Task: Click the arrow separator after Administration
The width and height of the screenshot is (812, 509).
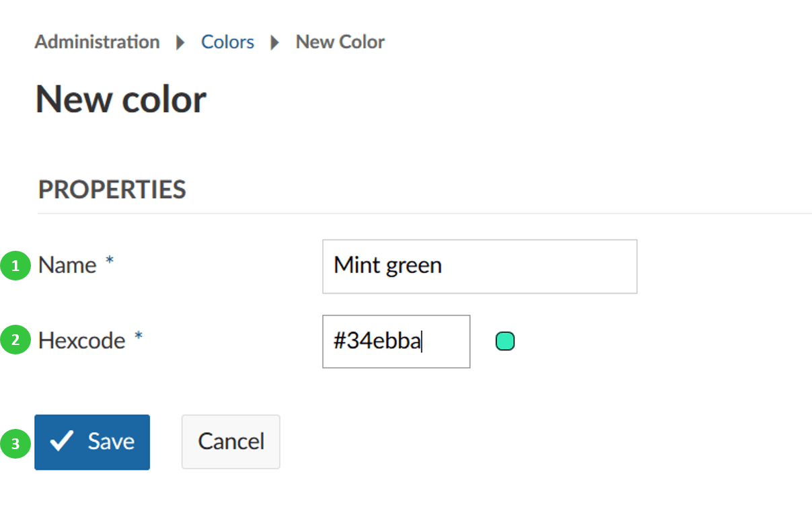Action: pos(180,43)
